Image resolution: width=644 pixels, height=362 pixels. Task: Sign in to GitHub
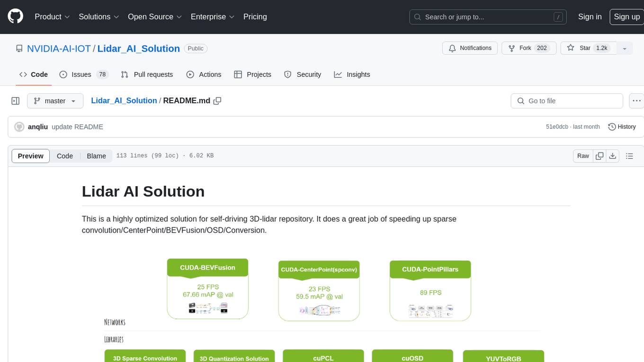click(x=590, y=17)
